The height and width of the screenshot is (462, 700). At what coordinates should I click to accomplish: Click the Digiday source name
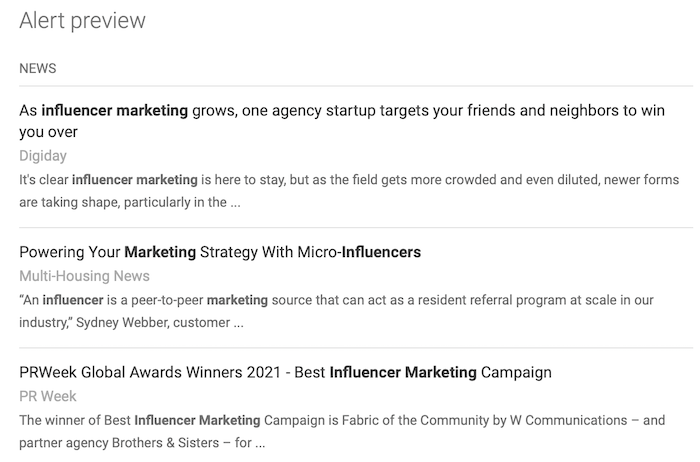(x=43, y=156)
